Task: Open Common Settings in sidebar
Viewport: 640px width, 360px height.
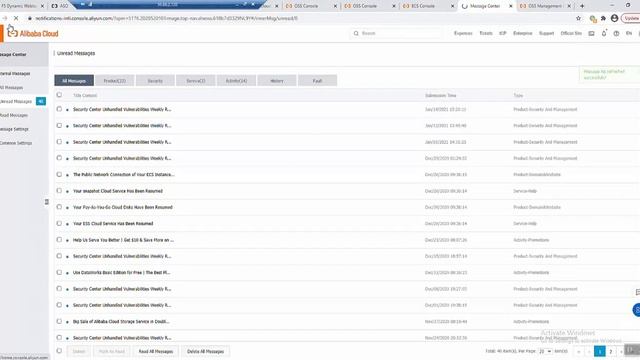Action: point(16,143)
